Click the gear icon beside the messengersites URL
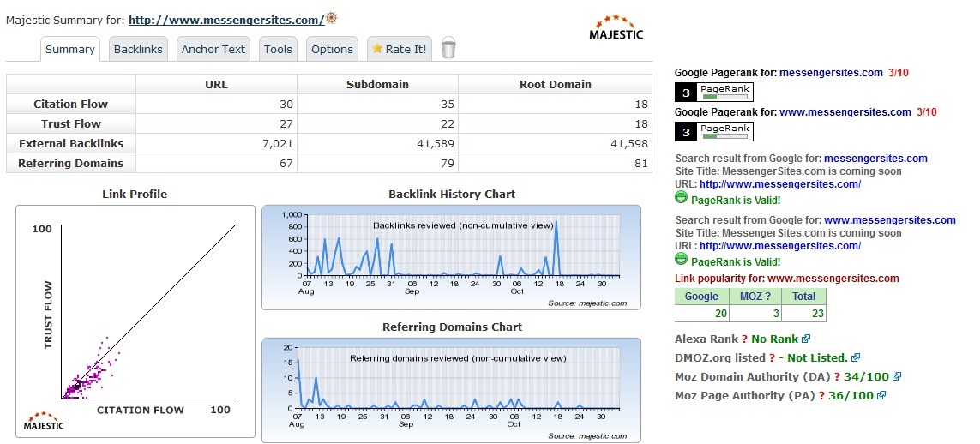This screenshot has height=444, width=980. tap(332, 18)
